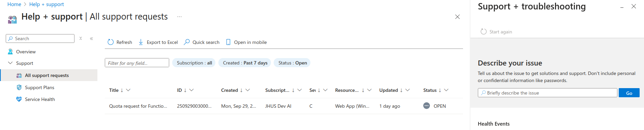
Task: Collapse the Support tree section
Action: tap(10, 63)
